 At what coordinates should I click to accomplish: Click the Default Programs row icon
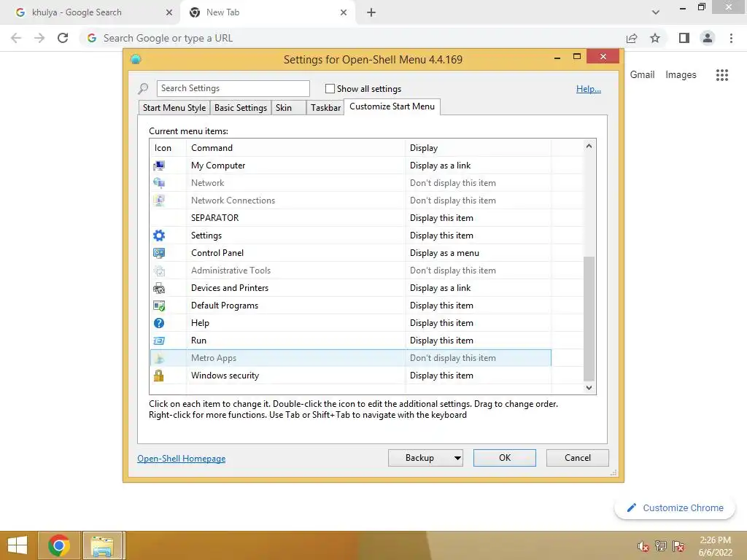pyautogui.click(x=158, y=306)
